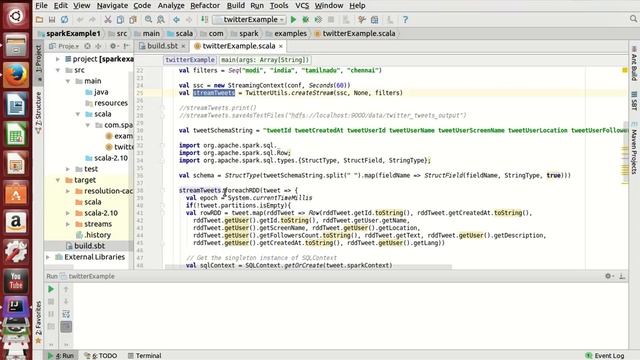
Task: Open the Analyze menu
Action: pyautogui.click(x=171, y=6)
